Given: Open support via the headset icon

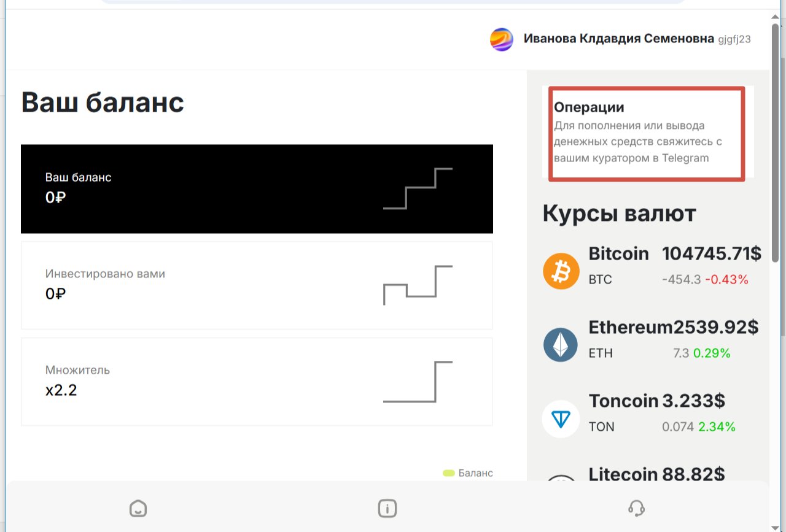Looking at the screenshot, I should point(637,508).
